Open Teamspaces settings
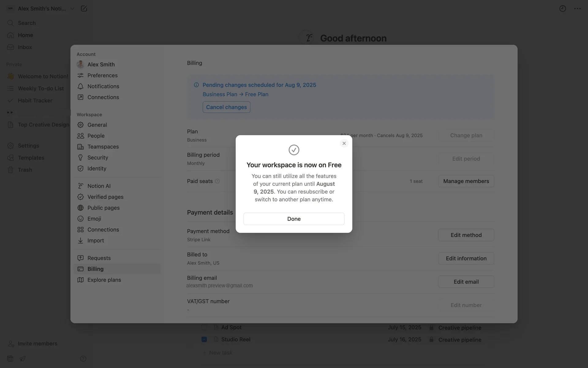Screen dimensions: 588x368 [117, 147]
